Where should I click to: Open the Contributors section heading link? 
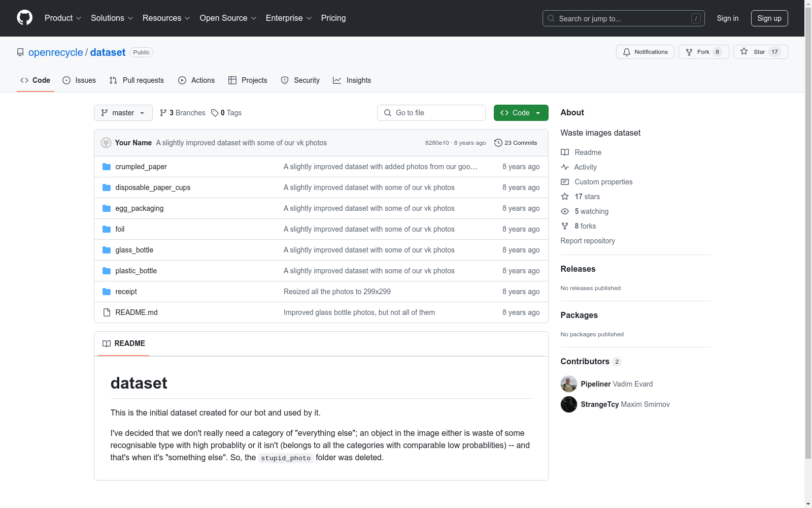tap(591, 362)
